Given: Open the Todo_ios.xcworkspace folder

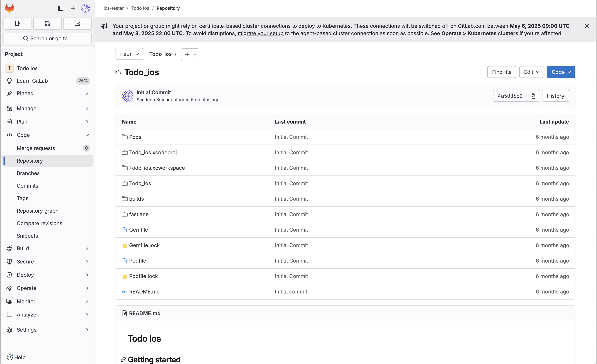Looking at the screenshot, I should coord(157,168).
